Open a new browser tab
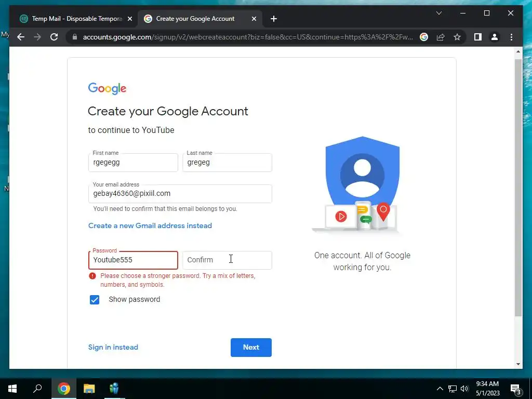Screen dimensions: 532x399 [x=273, y=19]
